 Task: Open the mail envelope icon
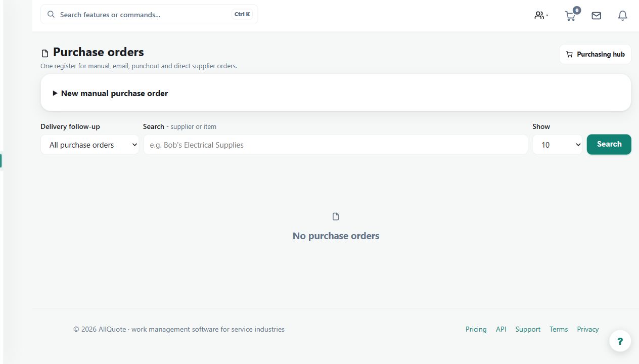(597, 16)
